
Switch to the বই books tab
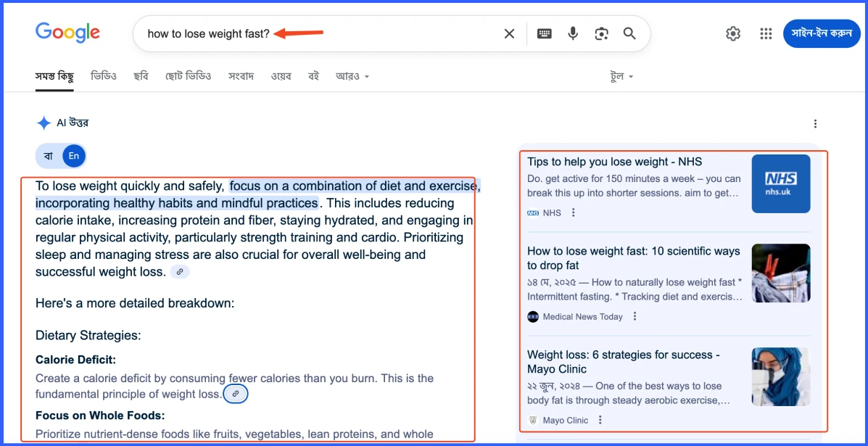314,76
